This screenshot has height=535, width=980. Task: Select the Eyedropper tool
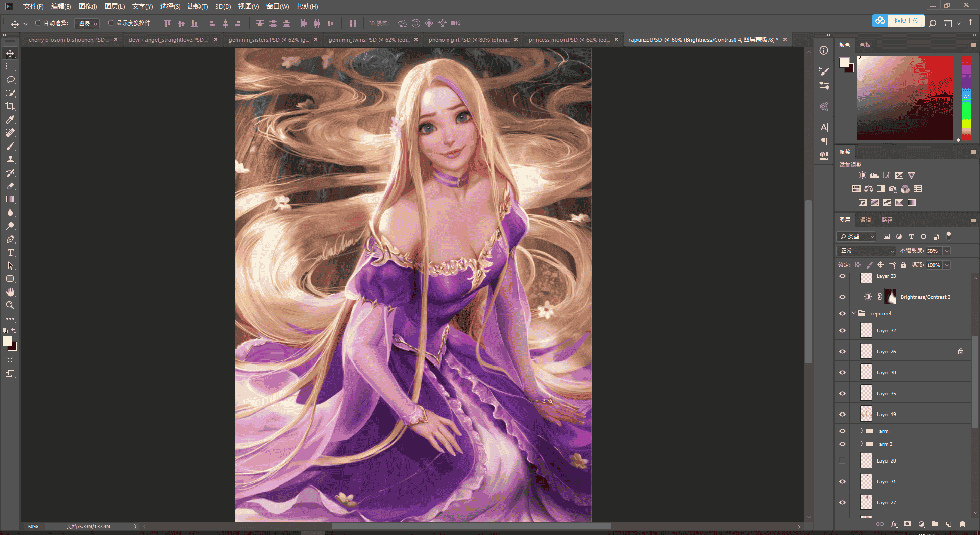(10, 119)
